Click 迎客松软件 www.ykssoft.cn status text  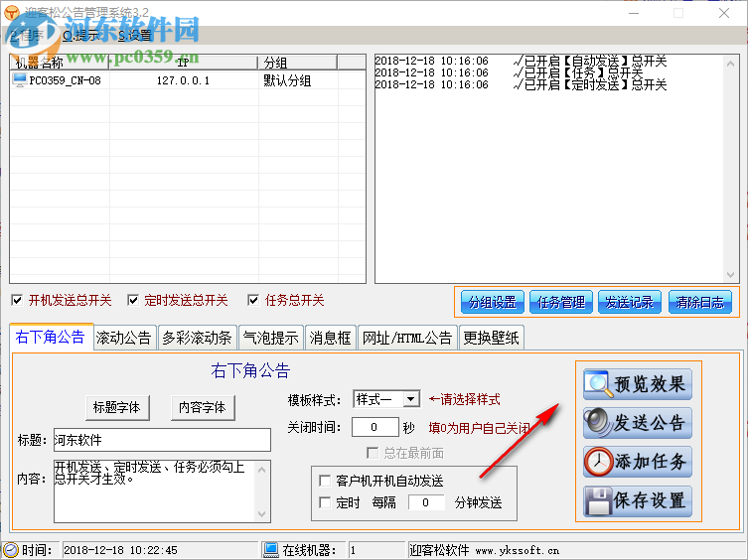(x=484, y=550)
